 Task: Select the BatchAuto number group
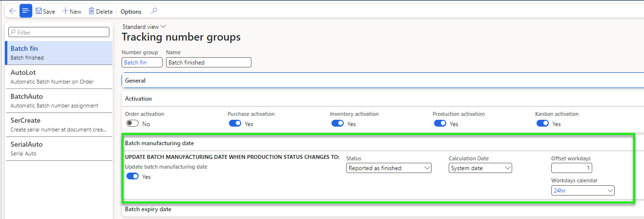[59, 101]
